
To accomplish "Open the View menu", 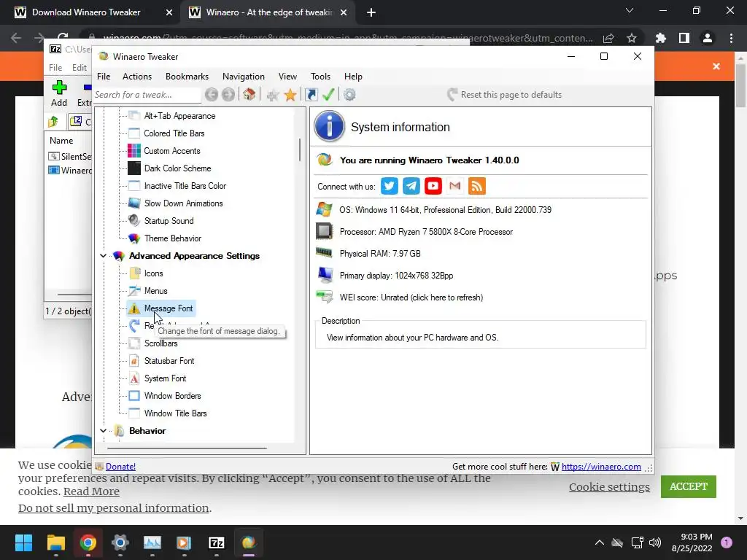I will tap(287, 76).
